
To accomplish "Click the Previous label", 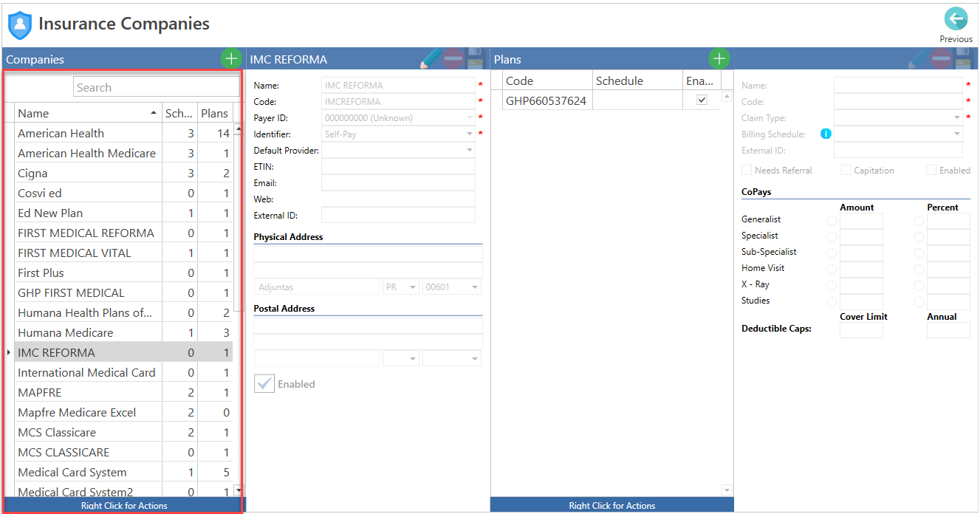I will tap(956, 39).
